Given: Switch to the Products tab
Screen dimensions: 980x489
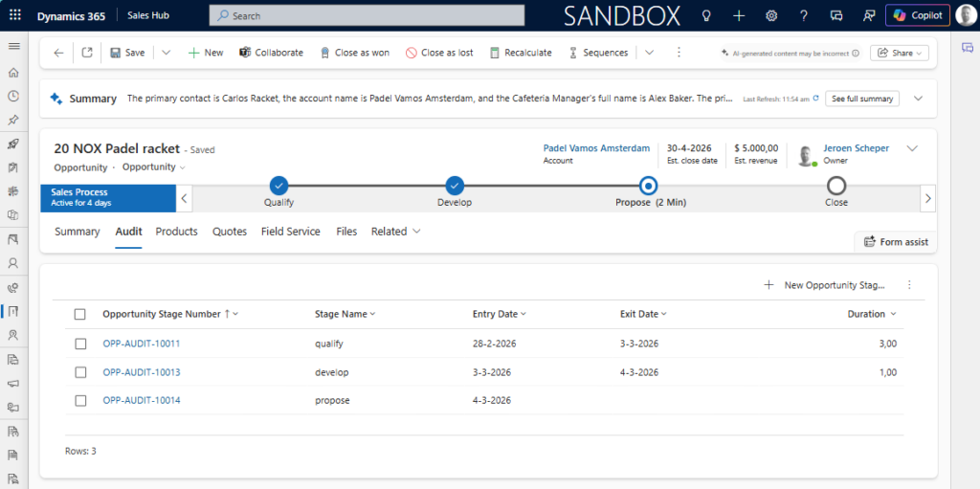Looking at the screenshot, I should [176, 232].
